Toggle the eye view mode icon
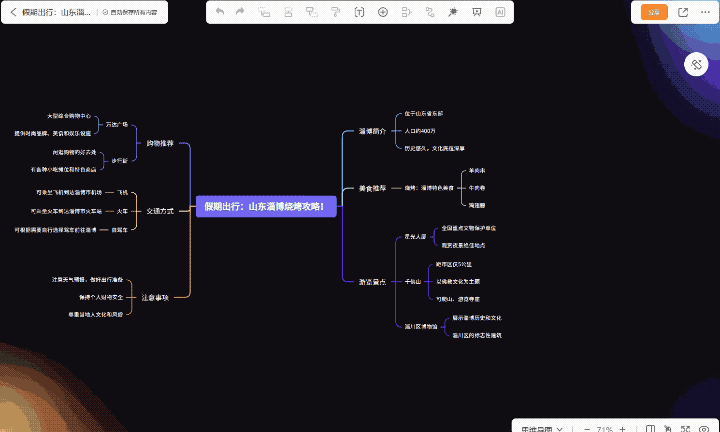The image size is (720, 432). coord(703,429)
